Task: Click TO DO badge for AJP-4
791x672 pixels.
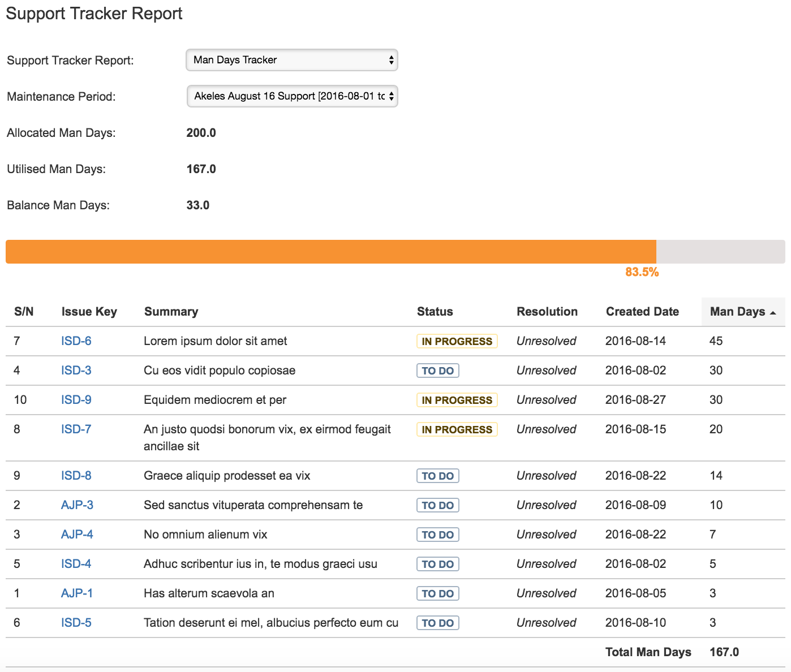Action: [437, 535]
